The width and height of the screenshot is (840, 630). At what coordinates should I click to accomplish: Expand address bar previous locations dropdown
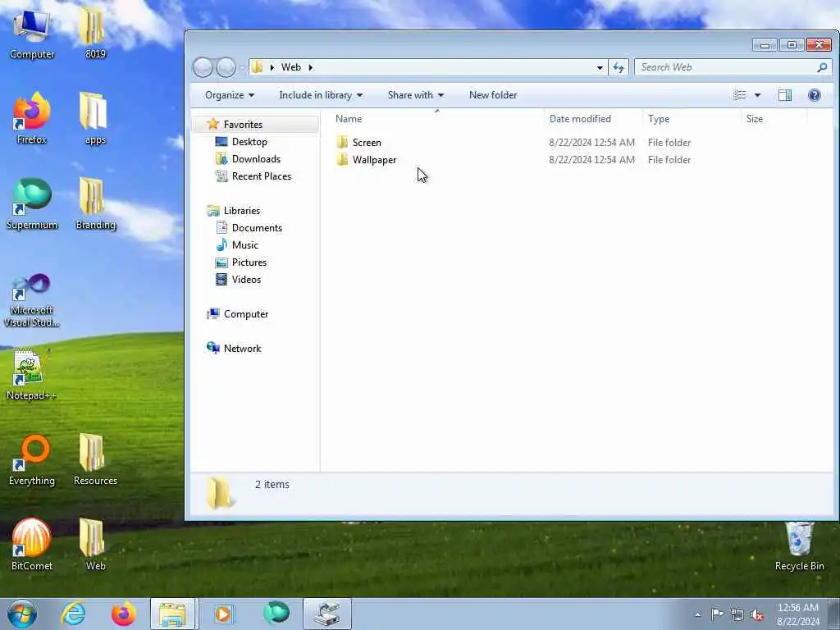coord(600,67)
